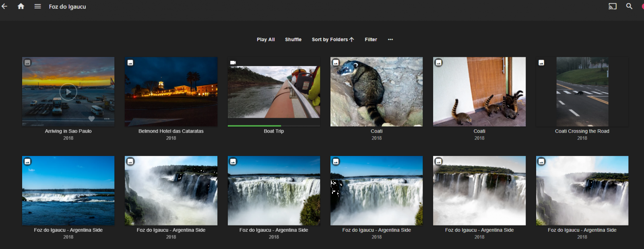
Task: Click the Shuffle button
Action: point(293,39)
